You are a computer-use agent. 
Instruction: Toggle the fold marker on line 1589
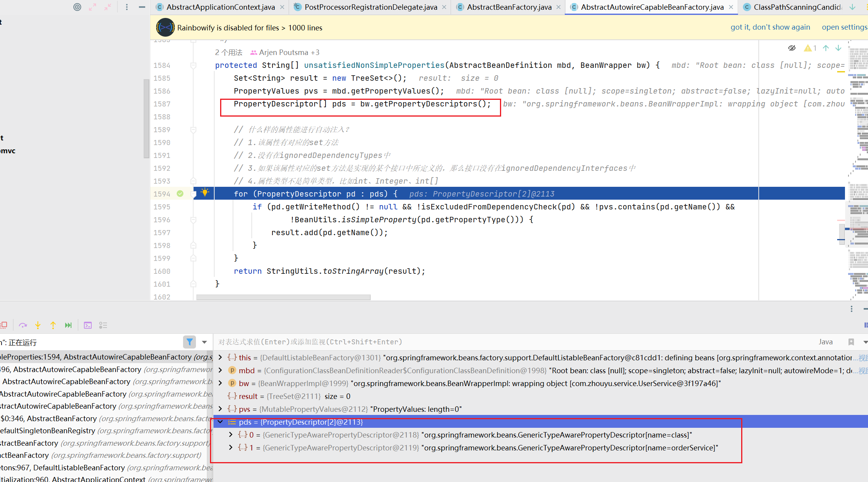(x=193, y=129)
